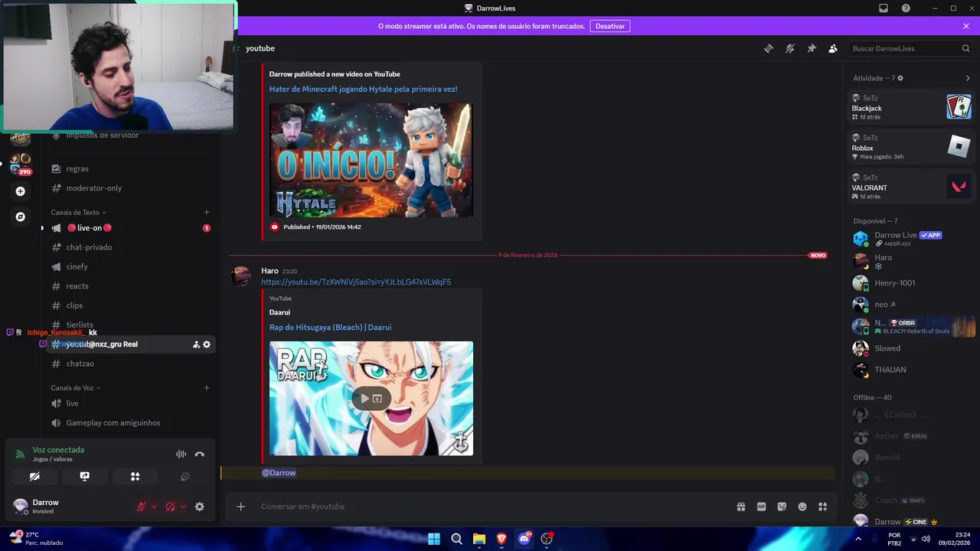Viewport: 980px width, 551px height.
Task: Expand the Atividade panel arrow
Action: [968, 78]
